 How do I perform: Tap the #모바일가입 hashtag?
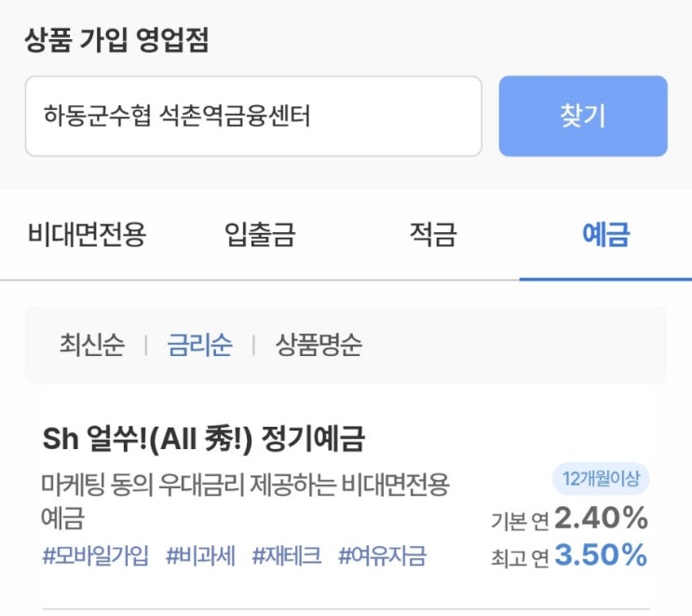[96, 556]
